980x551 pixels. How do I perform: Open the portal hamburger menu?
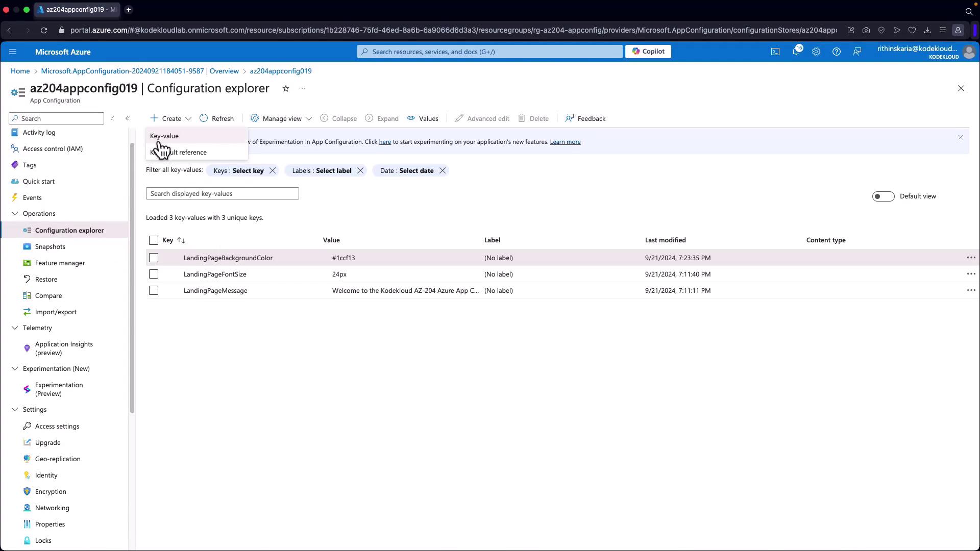coord(13,52)
